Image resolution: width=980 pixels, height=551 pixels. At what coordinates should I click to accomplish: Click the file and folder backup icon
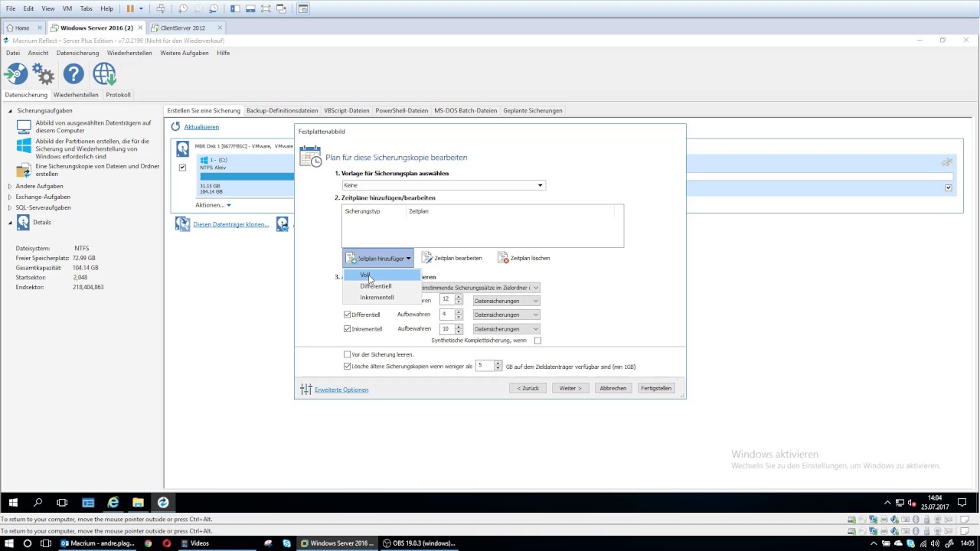[x=24, y=170]
